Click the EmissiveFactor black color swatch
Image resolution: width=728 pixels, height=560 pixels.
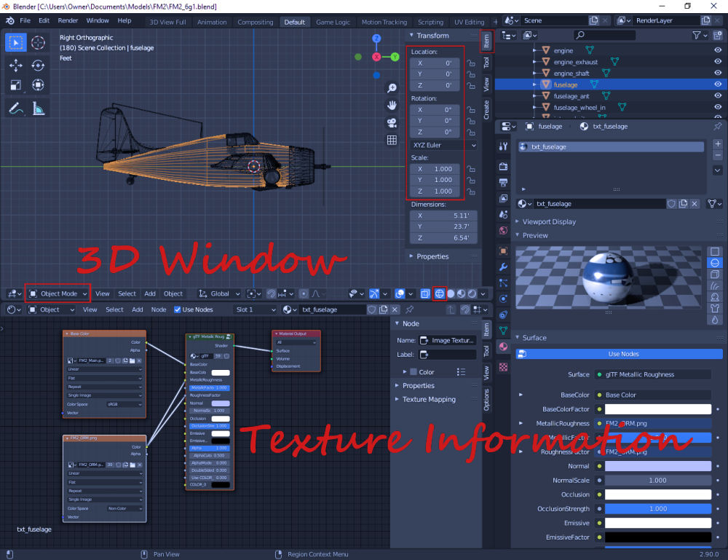click(658, 537)
